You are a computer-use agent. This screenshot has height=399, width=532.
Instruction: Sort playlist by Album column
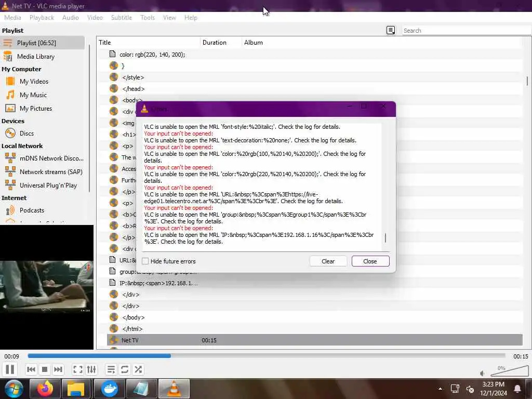(382, 43)
